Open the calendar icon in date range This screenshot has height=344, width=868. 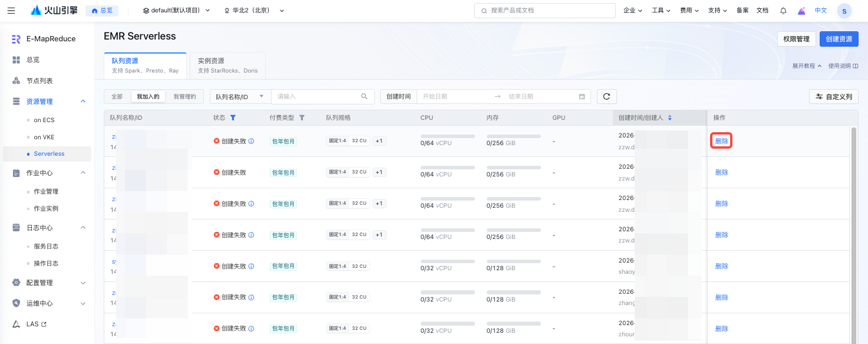coord(582,97)
